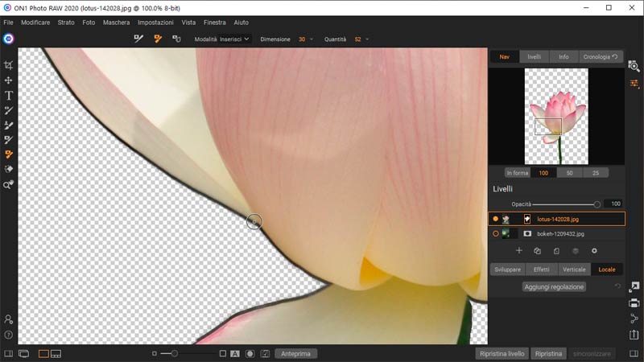Set navigator zoom to In forma
The image size is (644, 362).
(x=518, y=173)
